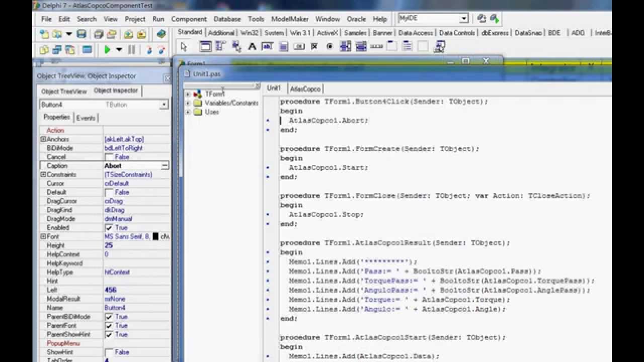Open the ModelMaker menu

tap(289, 19)
